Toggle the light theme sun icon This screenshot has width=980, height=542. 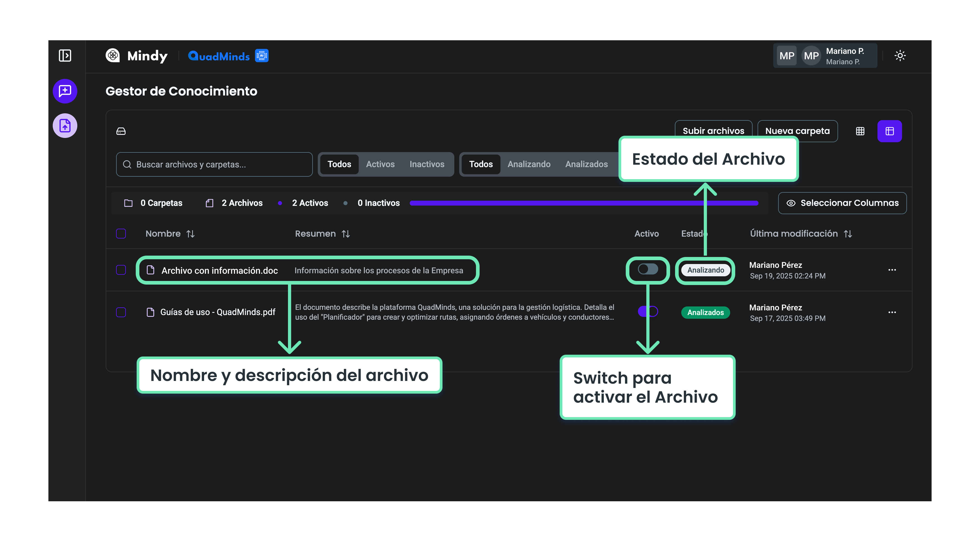click(900, 55)
